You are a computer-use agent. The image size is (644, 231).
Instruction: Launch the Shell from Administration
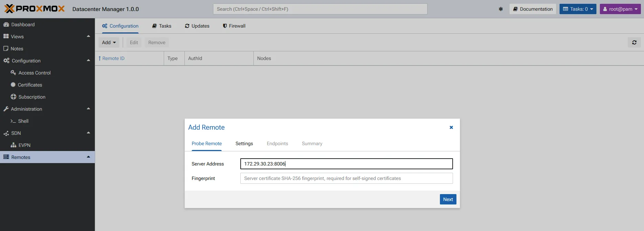[x=23, y=121]
